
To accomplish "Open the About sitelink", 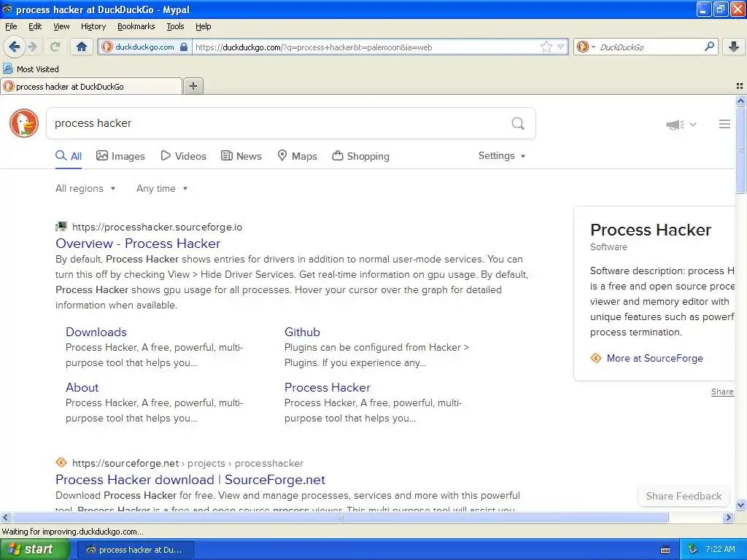I will pyautogui.click(x=82, y=387).
